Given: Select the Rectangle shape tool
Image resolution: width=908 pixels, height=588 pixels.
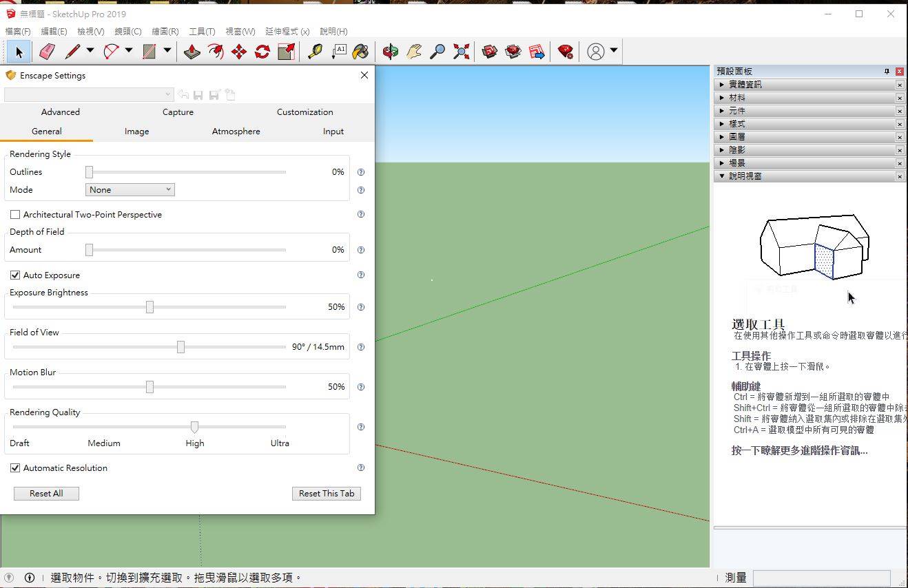Looking at the screenshot, I should (149, 52).
